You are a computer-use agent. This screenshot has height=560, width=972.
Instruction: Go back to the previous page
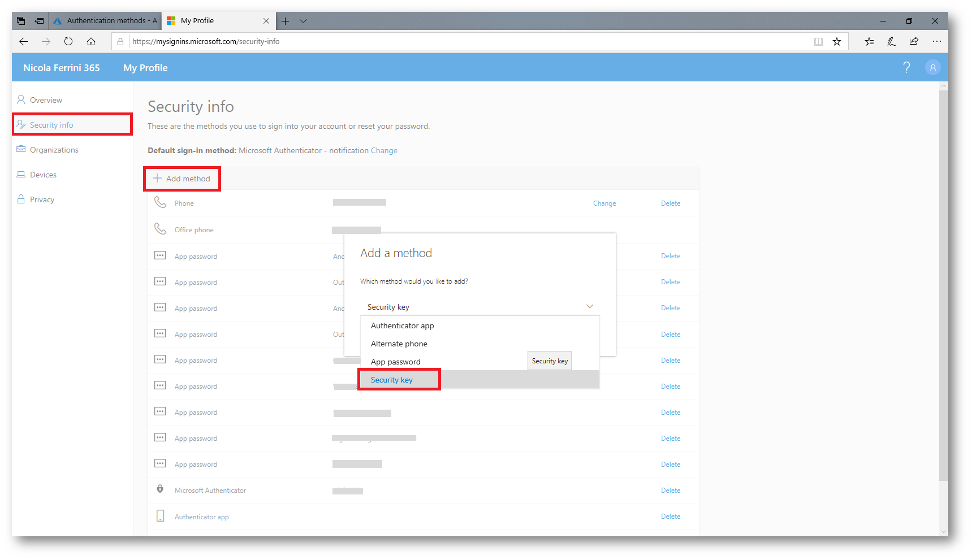tap(23, 41)
